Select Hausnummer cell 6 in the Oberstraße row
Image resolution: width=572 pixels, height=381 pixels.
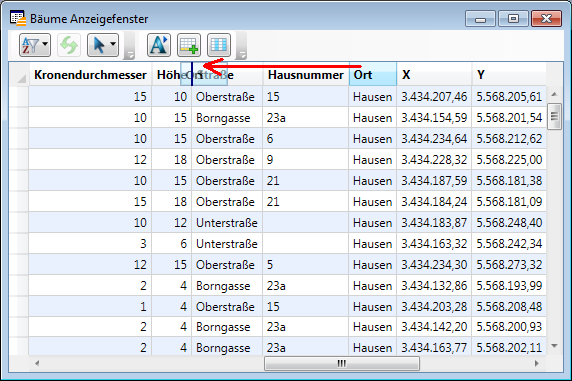305,139
